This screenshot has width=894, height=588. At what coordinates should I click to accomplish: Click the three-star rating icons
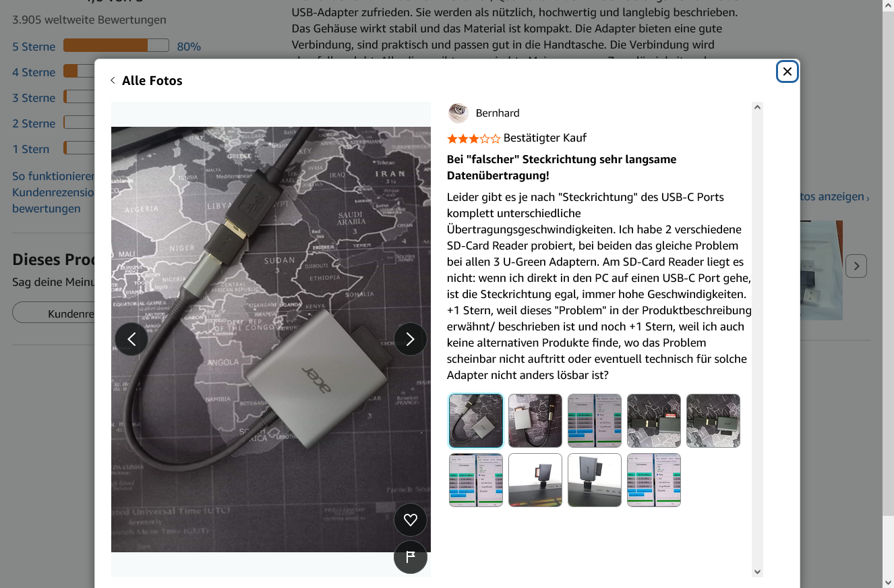click(474, 138)
